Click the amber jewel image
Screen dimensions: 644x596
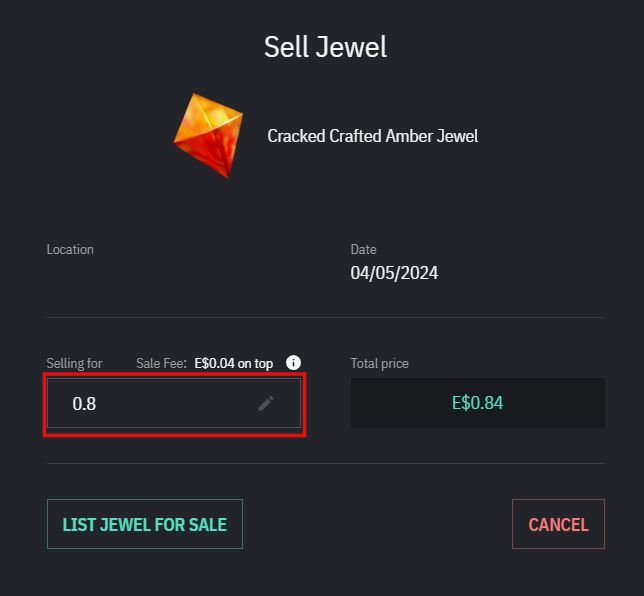pyautogui.click(x=208, y=135)
